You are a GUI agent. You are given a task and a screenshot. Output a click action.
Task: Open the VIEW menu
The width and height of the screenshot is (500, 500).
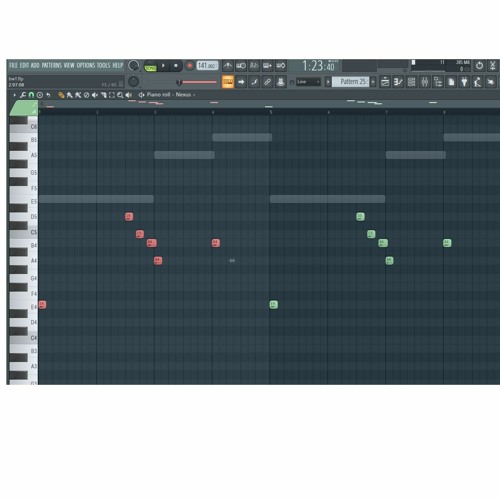click(69, 65)
